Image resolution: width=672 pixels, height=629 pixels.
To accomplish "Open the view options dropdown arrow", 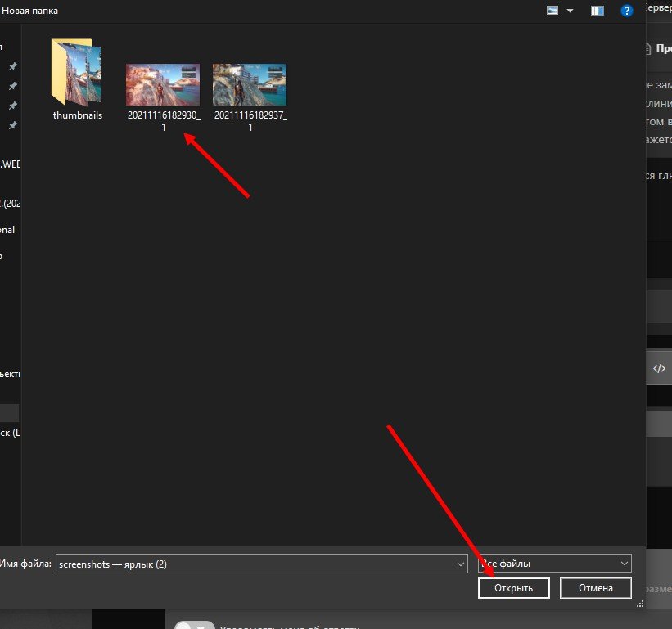I will click(x=571, y=11).
